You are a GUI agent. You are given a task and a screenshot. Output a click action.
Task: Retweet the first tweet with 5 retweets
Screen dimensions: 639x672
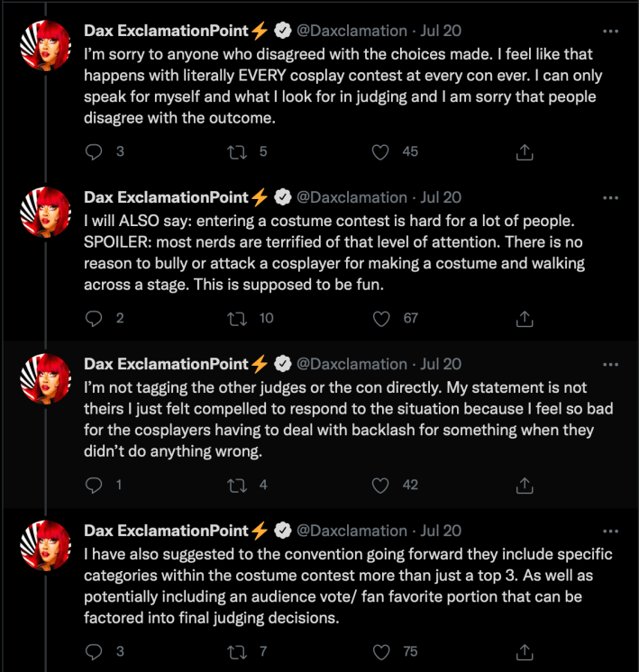click(x=238, y=152)
